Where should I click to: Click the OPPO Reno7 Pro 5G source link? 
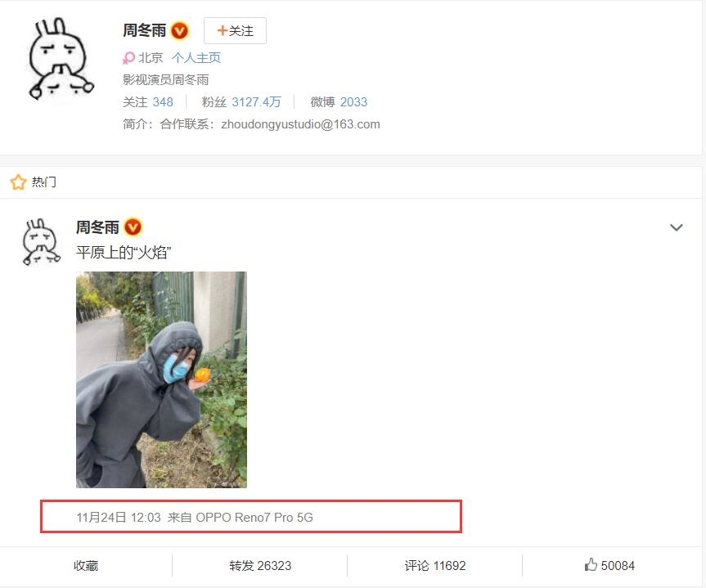tap(254, 518)
